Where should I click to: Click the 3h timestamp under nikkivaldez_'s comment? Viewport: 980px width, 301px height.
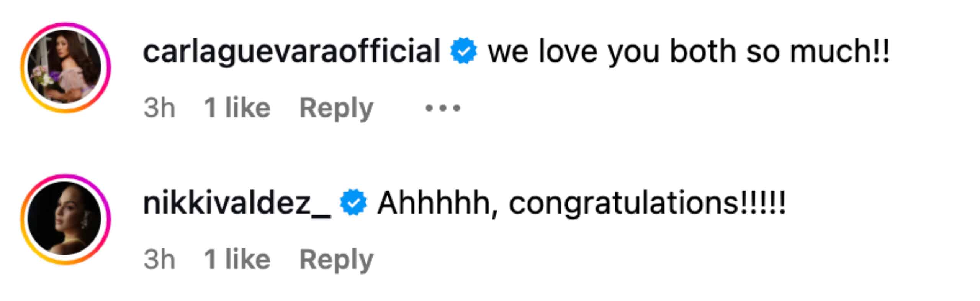(x=159, y=260)
